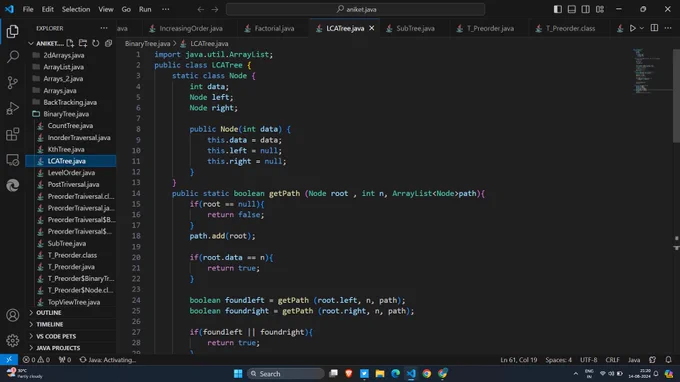Show errors and warnings in status bar
This screenshot has width=680, height=382.
[x=36, y=360]
